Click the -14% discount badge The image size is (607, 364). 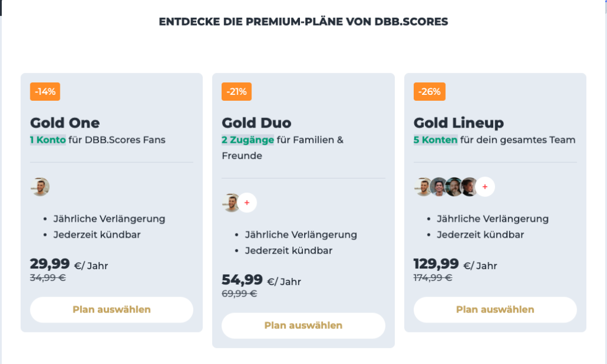[45, 92]
